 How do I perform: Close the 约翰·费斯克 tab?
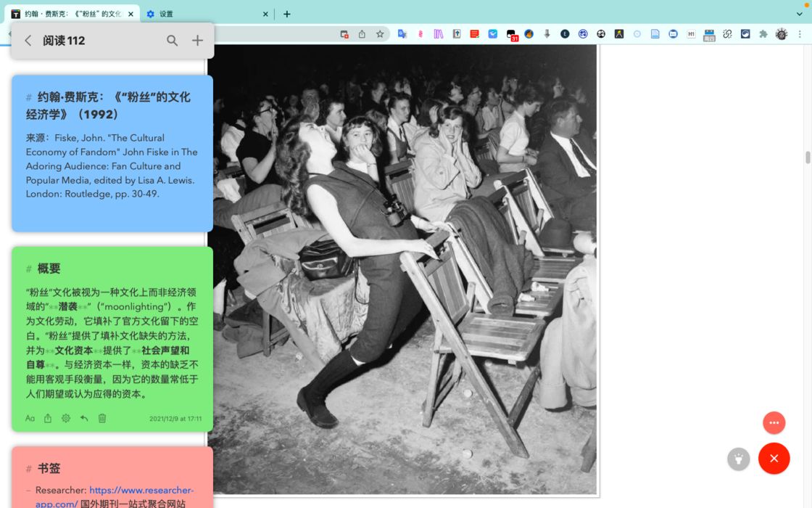click(130, 14)
